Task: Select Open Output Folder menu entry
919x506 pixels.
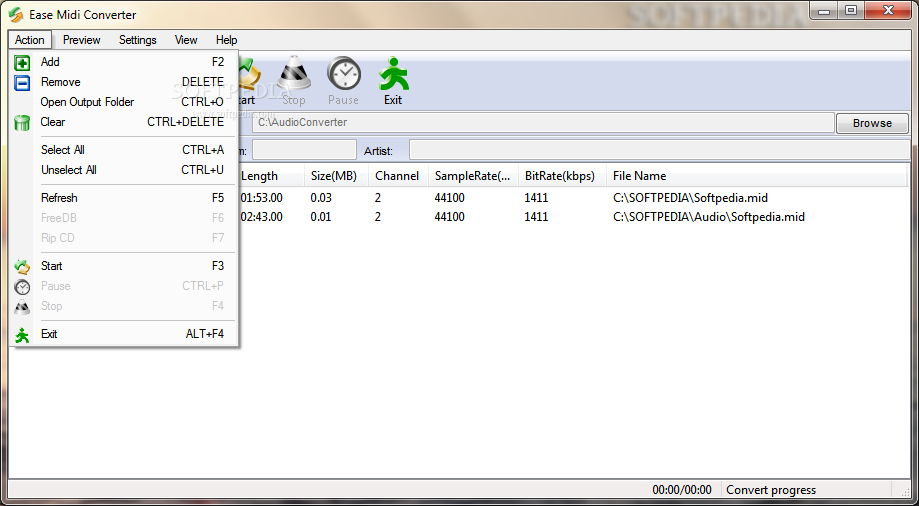Action: pos(124,102)
